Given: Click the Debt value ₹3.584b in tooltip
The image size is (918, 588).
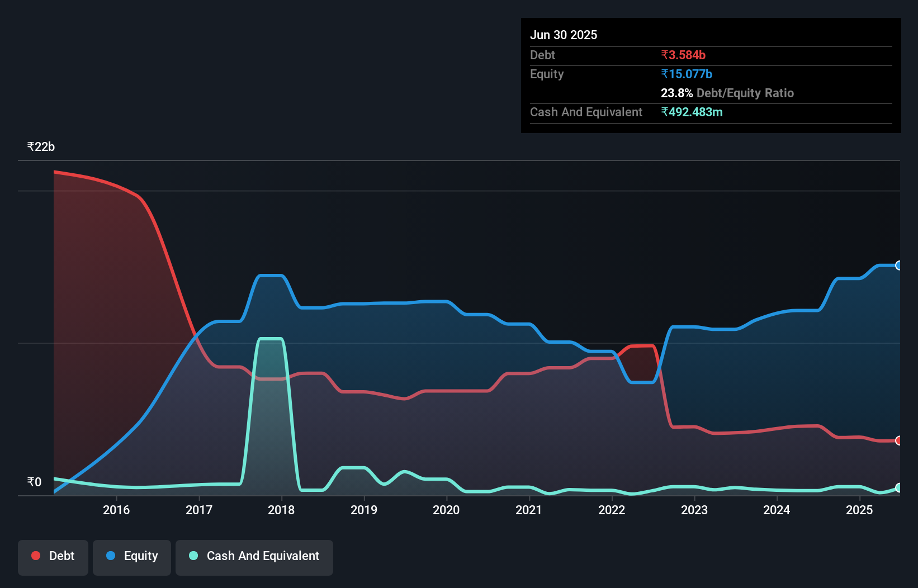Looking at the screenshot, I should pos(683,55).
